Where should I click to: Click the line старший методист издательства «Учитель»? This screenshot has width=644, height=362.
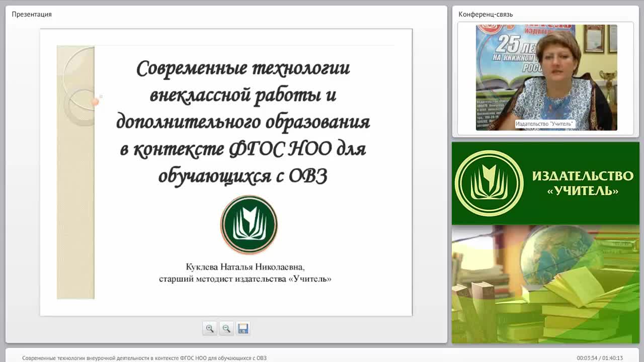[x=245, y=279]
